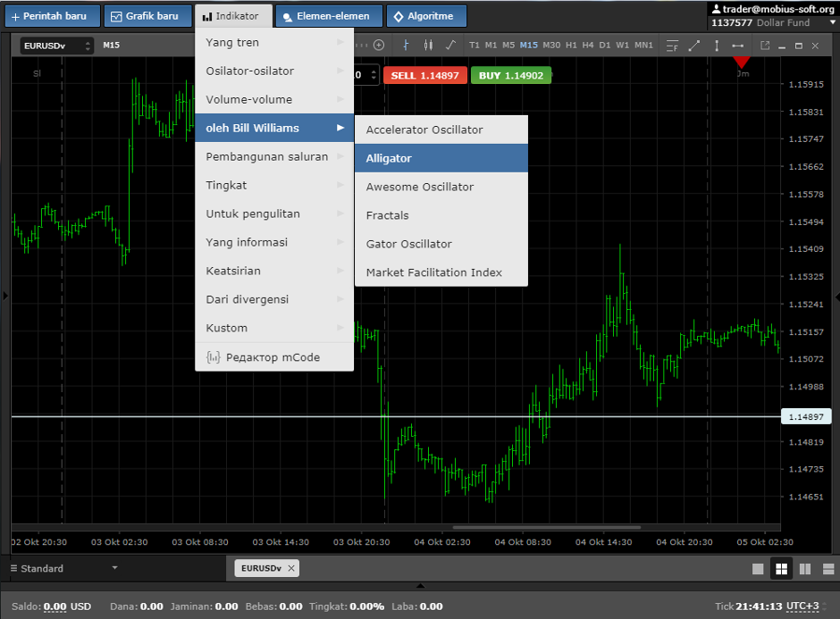
Task: Click the chart horizontal scrollbar thumb
Action: tap(546, 527)
